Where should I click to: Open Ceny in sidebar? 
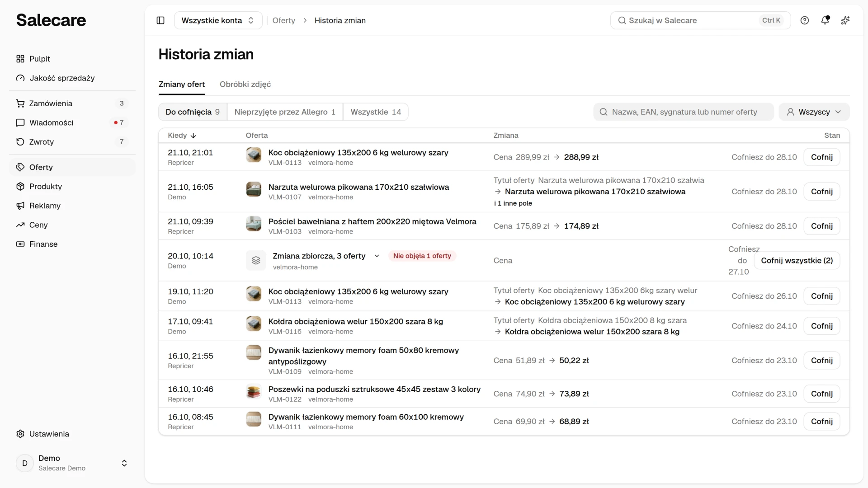72,225
